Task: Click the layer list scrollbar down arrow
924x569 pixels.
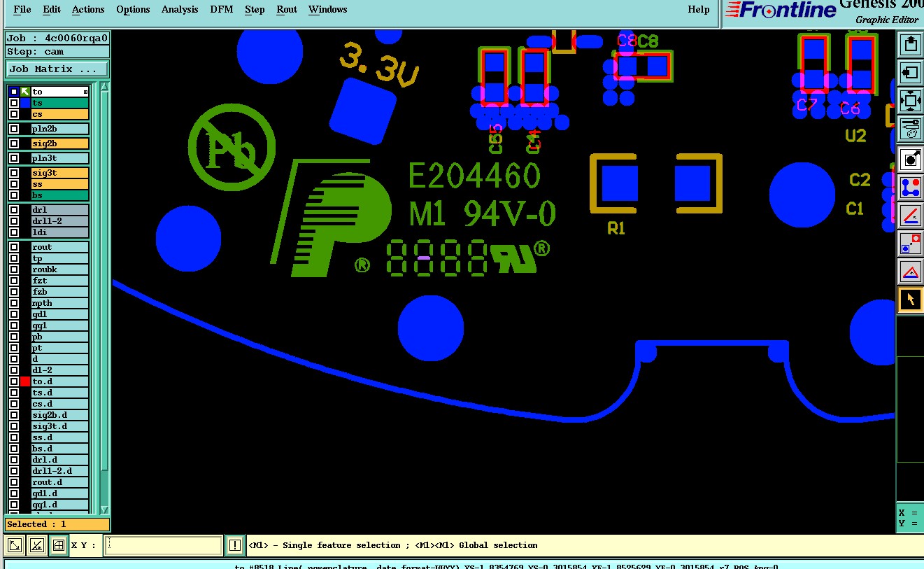Action: 105,510
